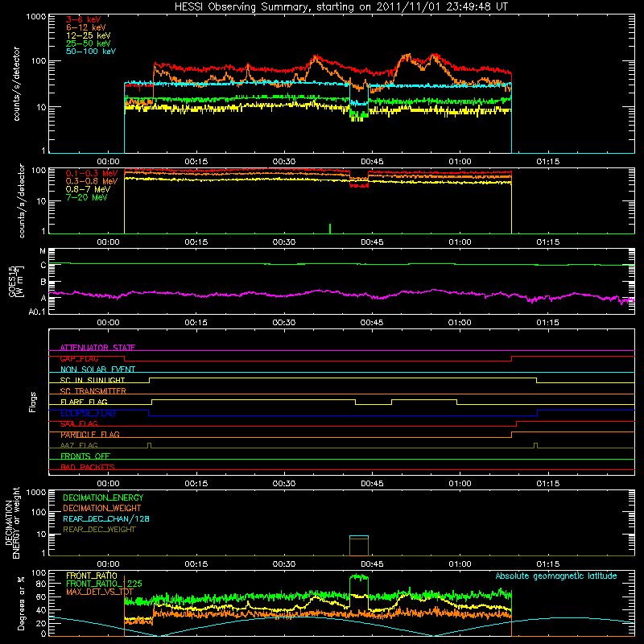This screenshot has width=644, height=644.
Task: Click the 01:00 tick label under GOES plot
Action: click(x=460, y=323)
